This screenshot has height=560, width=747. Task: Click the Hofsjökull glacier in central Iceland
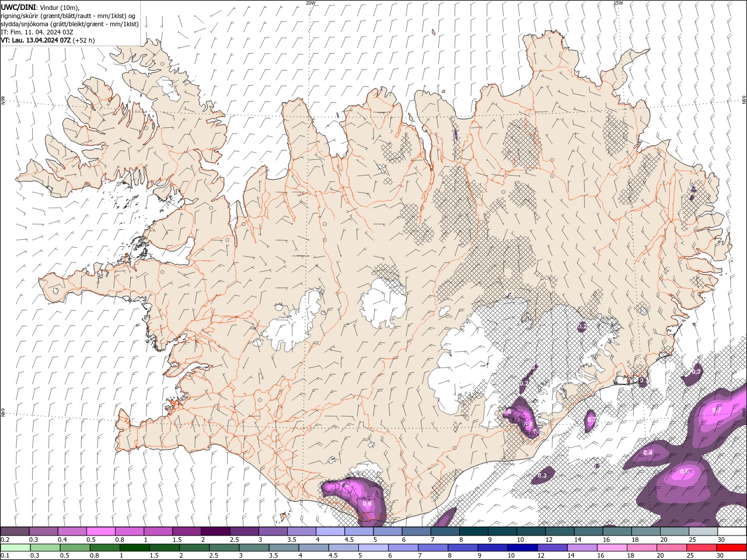point(383,303)
